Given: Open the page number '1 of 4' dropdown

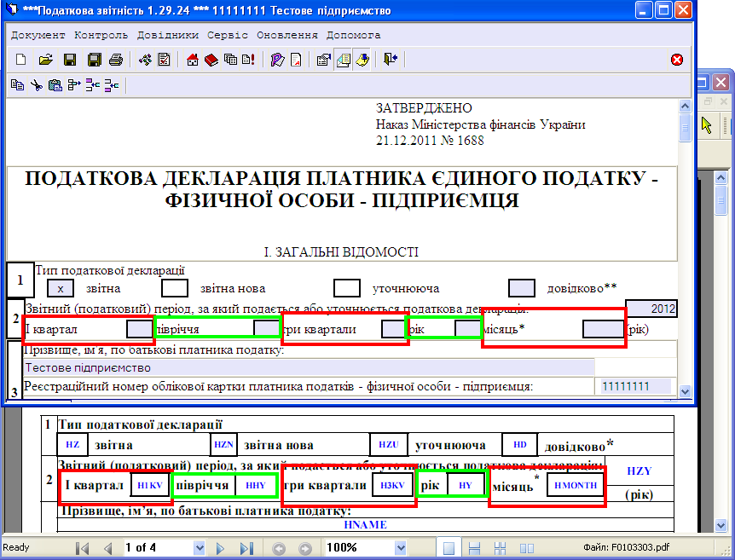Looking at the screenshot, I should pyautogui.click(x=200, y=547).
